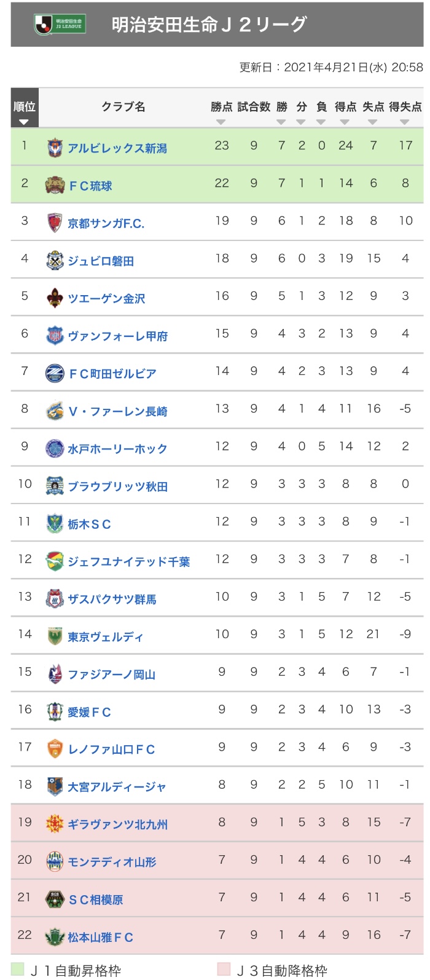Viewport: 430px width, 980px height.
Task: Click the 東京ヴェルディ club crest
Action: (x=55, y=636)
